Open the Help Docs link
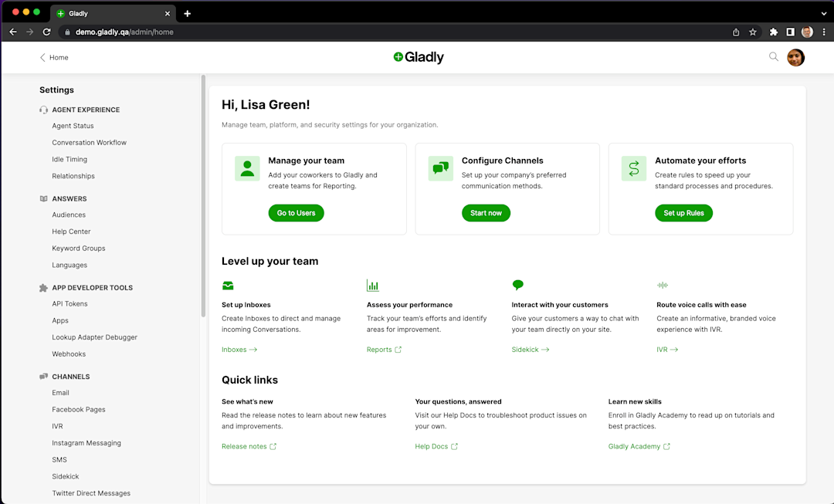 click(x=436, y=446)
